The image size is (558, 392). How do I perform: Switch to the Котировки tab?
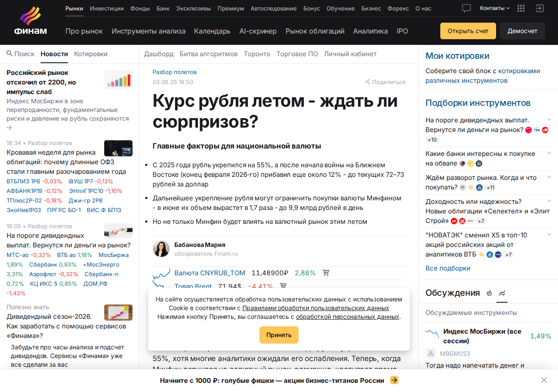pyautogui.click(x=91, y=54)
